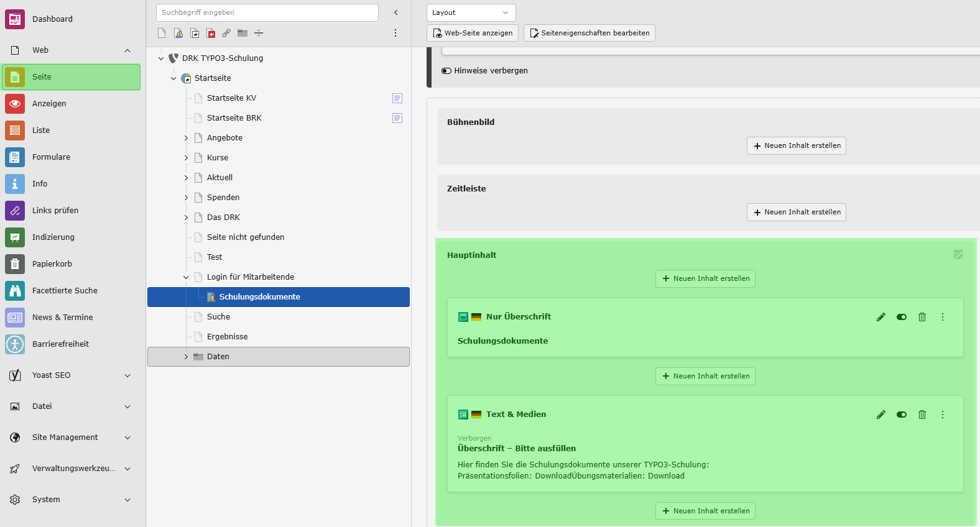The height and width of the screenshot is (527, 980).
Task: Open more options for Nur Überschrift element
Action: [x=943, y=317]
